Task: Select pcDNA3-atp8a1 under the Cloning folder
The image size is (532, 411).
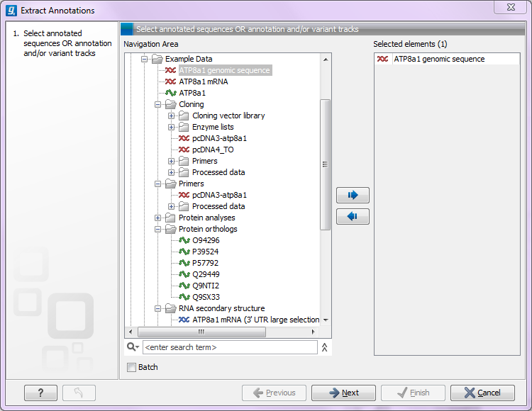Action: [219, 138]
